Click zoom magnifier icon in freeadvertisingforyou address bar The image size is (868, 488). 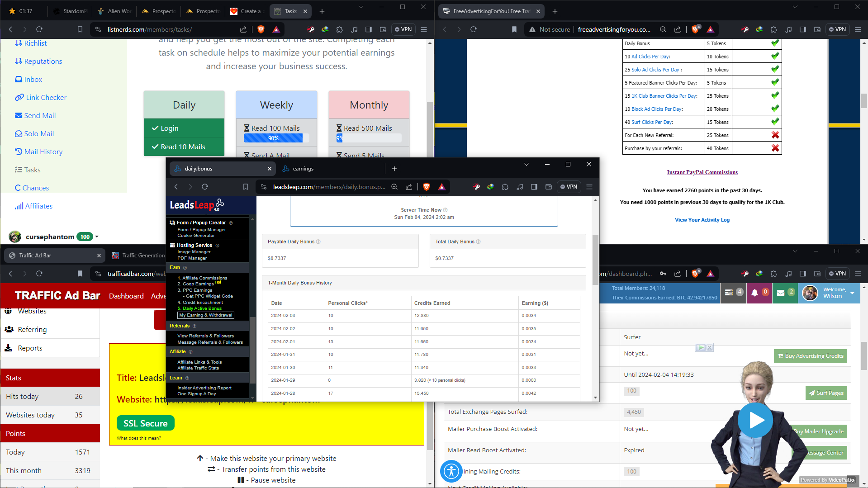(x=663, y=29)
